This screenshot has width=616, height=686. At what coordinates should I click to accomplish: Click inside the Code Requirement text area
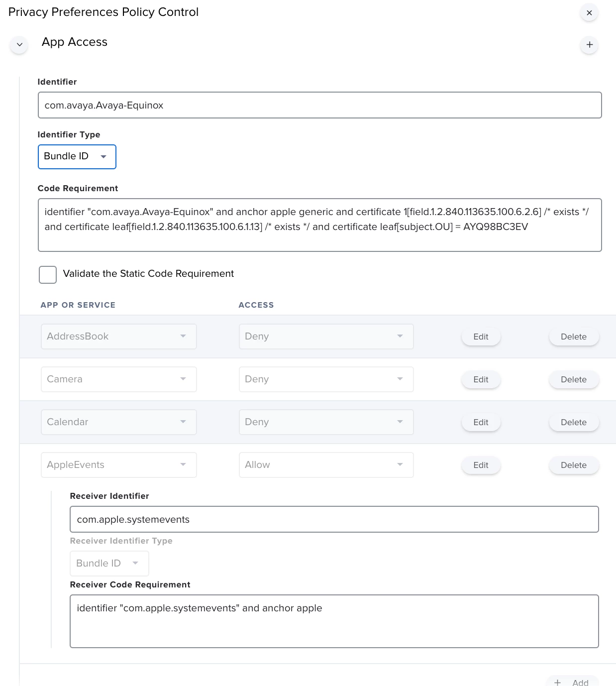click(x=320, y=225)
